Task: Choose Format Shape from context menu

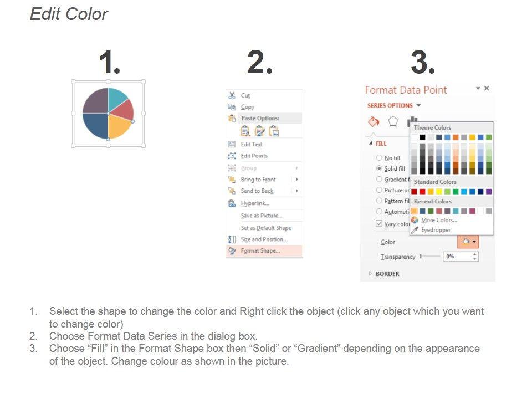Action: pyautogui.click(x=260, y=251)
